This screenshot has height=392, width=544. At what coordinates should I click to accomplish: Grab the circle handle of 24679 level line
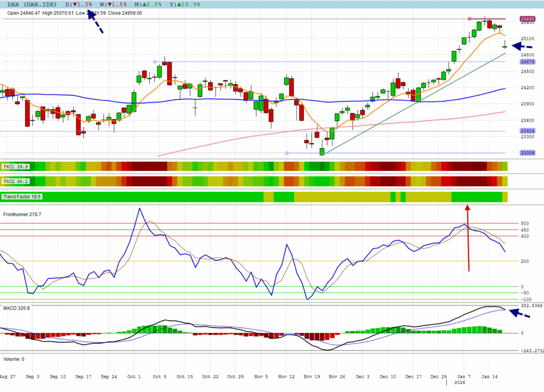pos(154,62)
